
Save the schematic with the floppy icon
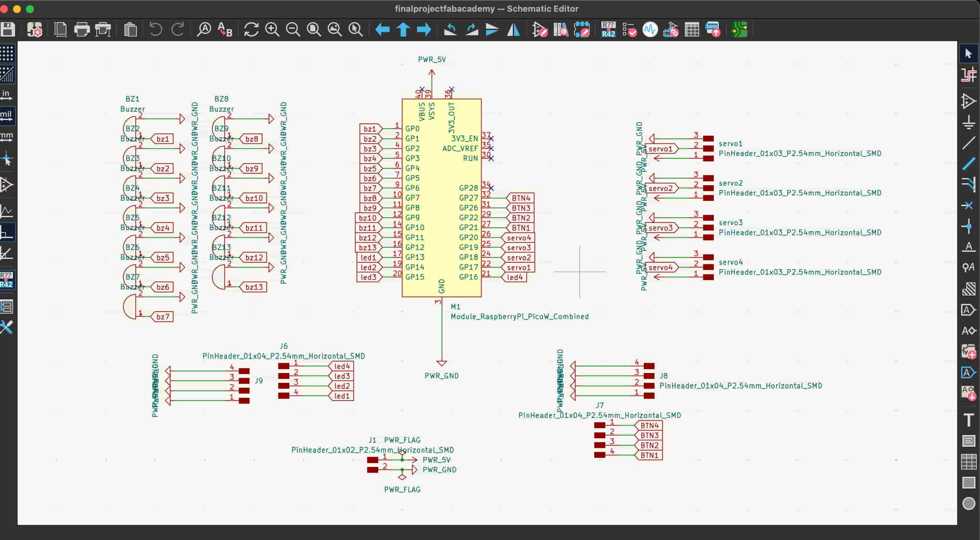coord(7,29)
